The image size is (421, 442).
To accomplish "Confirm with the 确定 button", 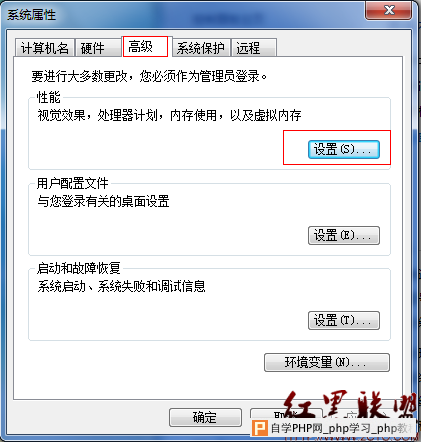I will coord(205,417).
